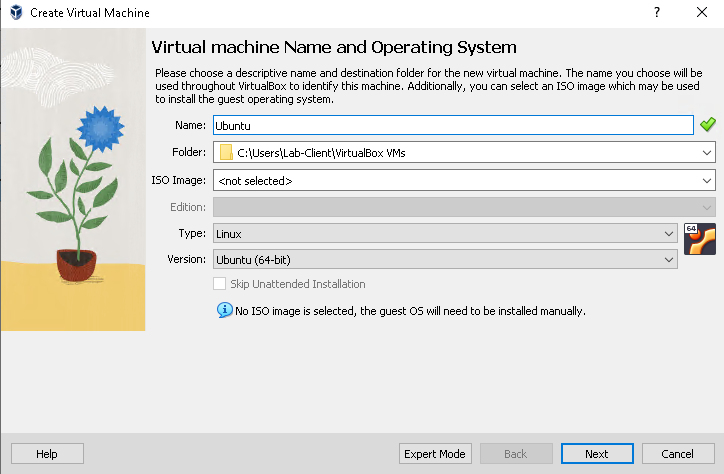Click into the Name field containing Ubuntu
Image resolution: width=724 pixels, height=474 pixels.
pyautogui.click(x=453, y=125)
